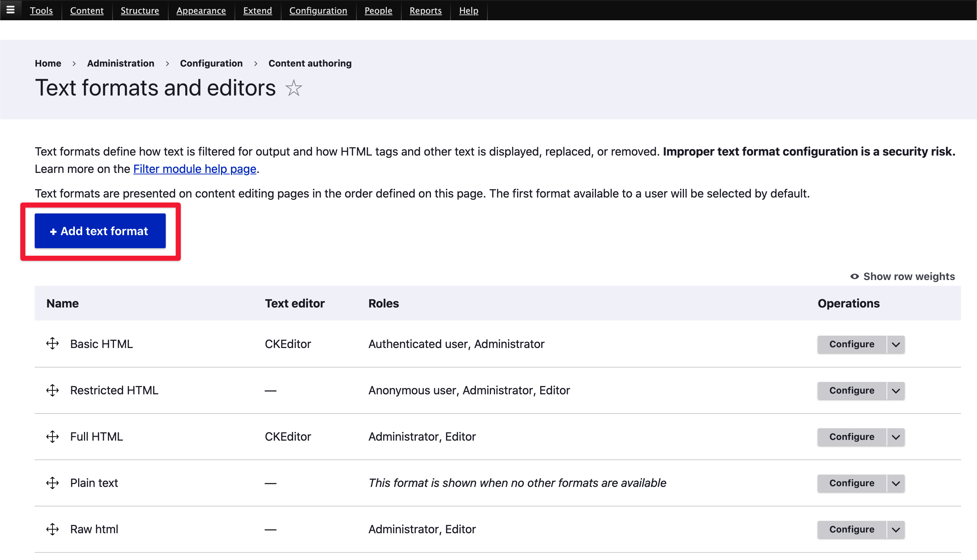Go to Content authoring breadcrumb
The image size is (977, 560).
tap(310, 63)
